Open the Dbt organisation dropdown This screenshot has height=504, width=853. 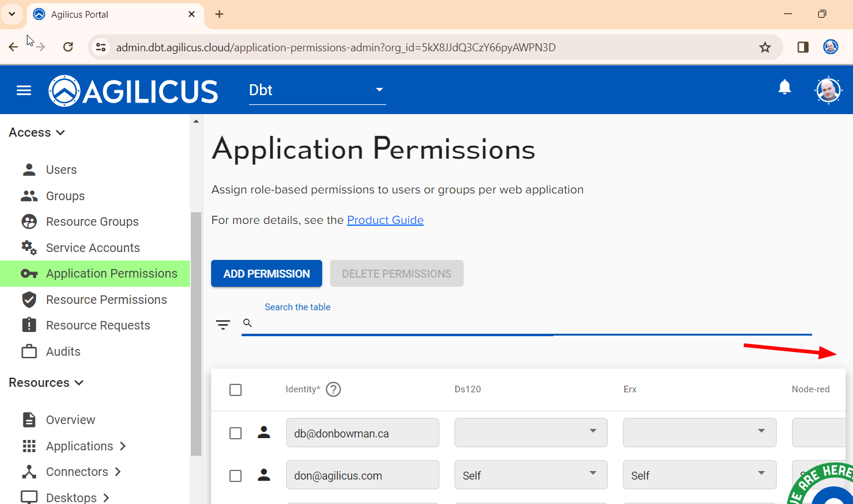click(317, 90)
